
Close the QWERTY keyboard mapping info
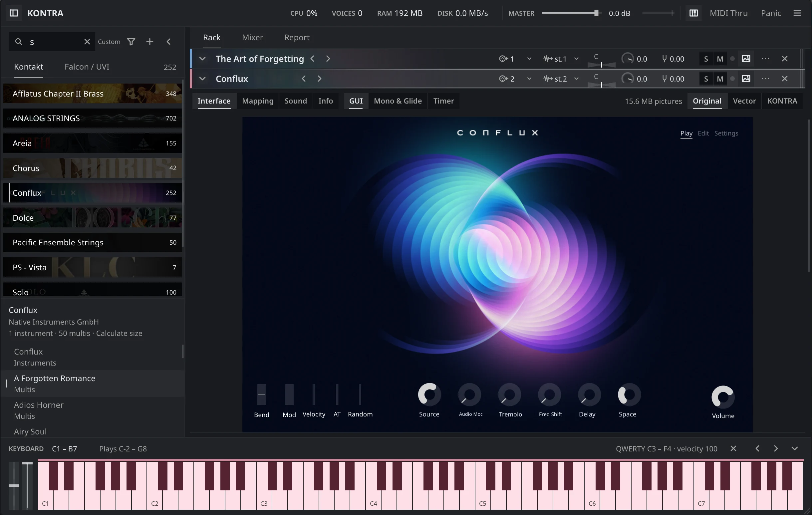733,448
